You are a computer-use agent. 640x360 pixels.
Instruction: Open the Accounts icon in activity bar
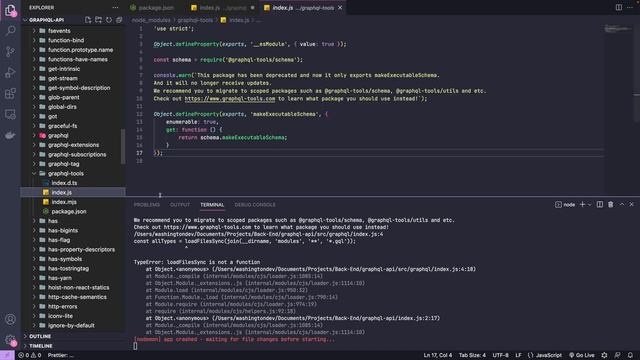pyautogui.click(x=10, y=319)
